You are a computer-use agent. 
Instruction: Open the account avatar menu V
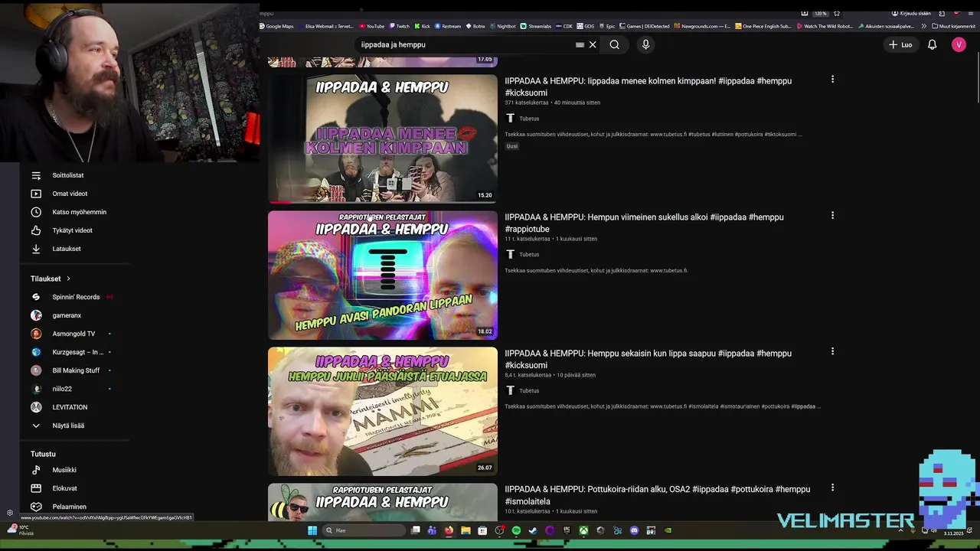(959, 44)
